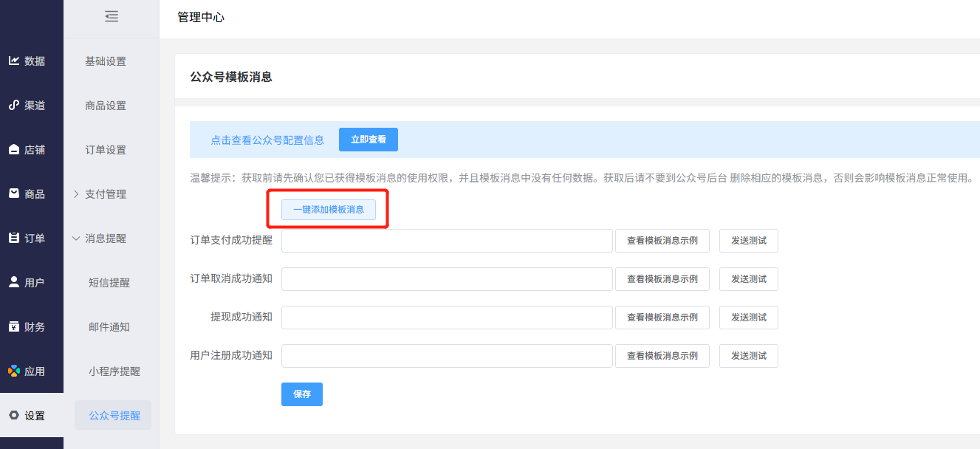The image size is (980, 449).
Task: Open the 渠道 menu label
Action: [x=35, y=106]
